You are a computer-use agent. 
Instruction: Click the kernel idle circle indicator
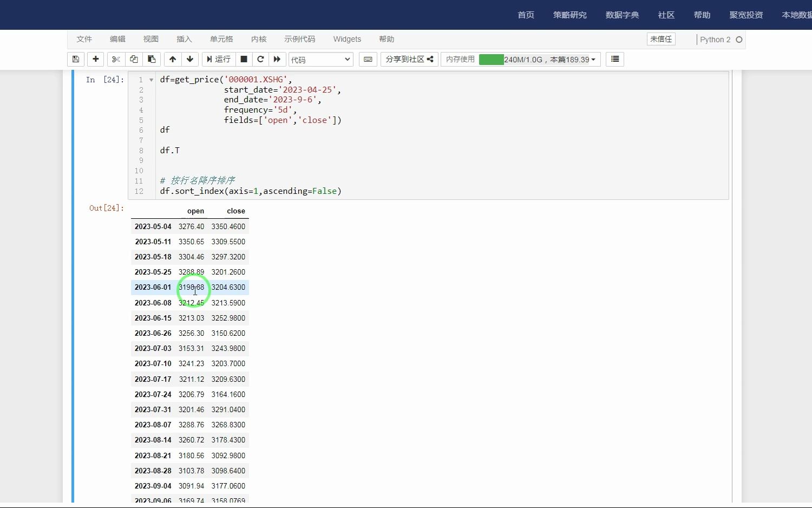(739, 40)
